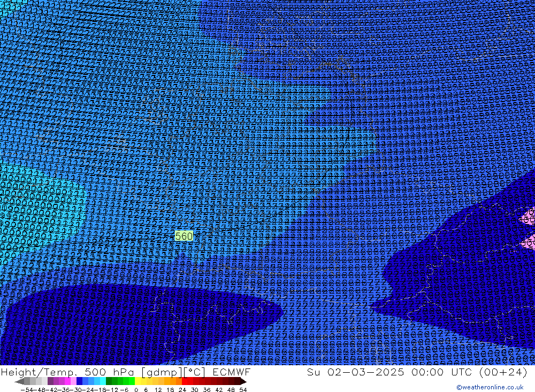This screenshot has width=535, height=392.
Task: Click the 560 height contour label
Action: click(184, 236)
